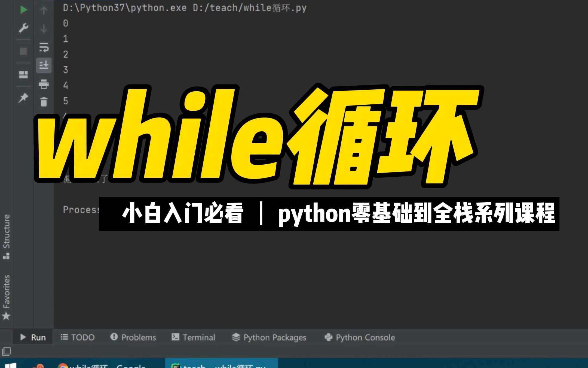Click python.exe command line in output
Viewport: 588px width, 368px height.
[x=185, y=8]
